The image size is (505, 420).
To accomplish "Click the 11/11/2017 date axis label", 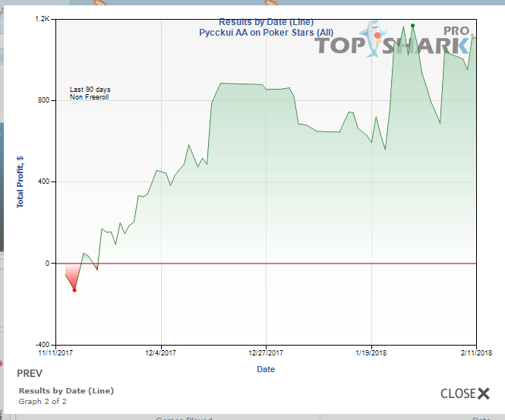I will coord(55,352).
